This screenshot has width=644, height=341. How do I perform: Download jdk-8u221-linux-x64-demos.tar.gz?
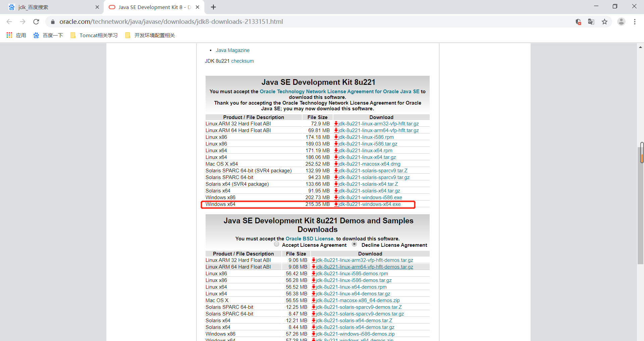click(x=353, y=294)
